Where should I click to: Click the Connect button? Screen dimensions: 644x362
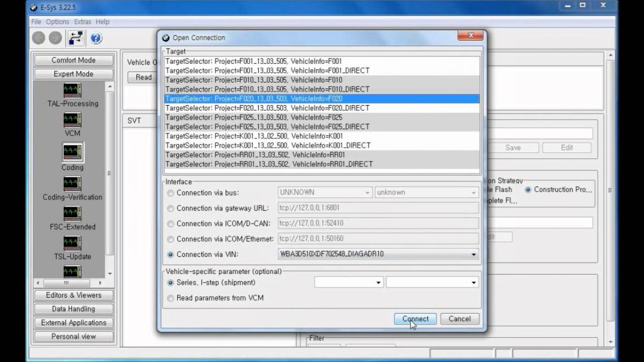tap(415, 319)
